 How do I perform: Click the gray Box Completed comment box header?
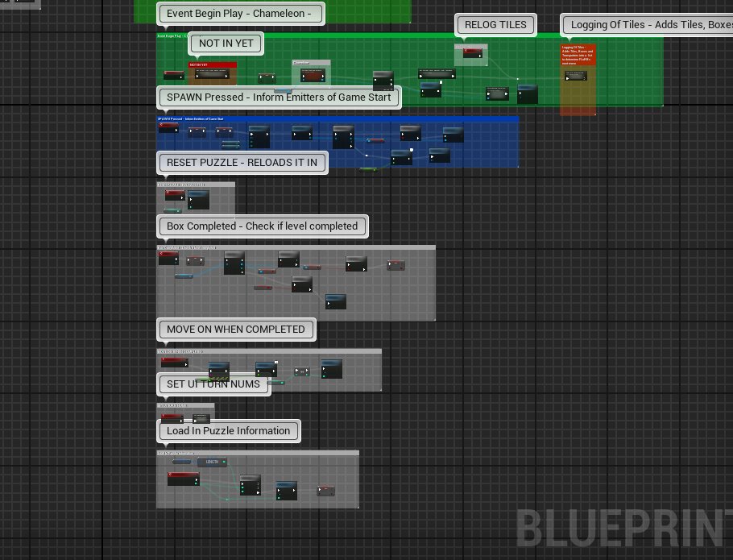pos(296,247)
